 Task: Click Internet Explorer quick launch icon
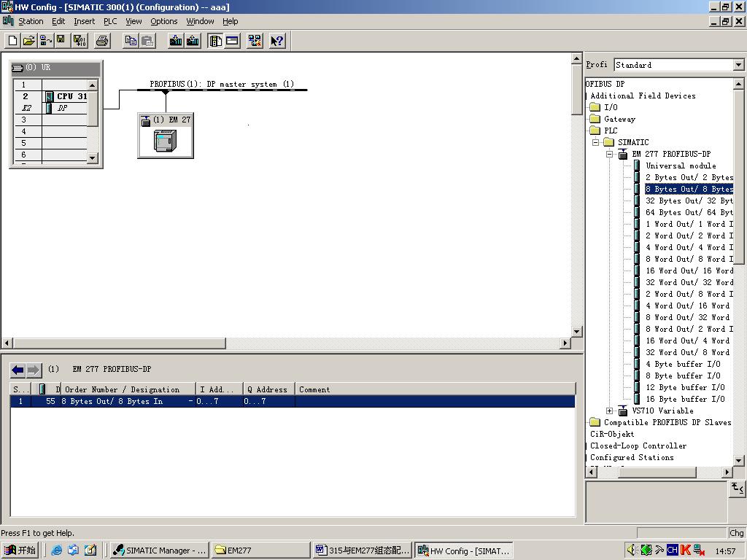coord(56,551)
